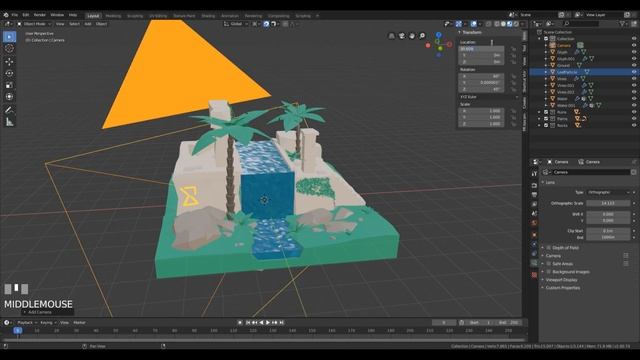Hide the Ground object in outliner
This screenshot has height=360, width=640.
click(634, 65)
